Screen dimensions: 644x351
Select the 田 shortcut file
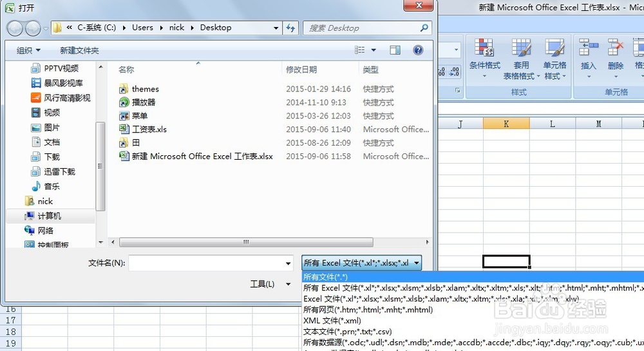pos(129,143)
